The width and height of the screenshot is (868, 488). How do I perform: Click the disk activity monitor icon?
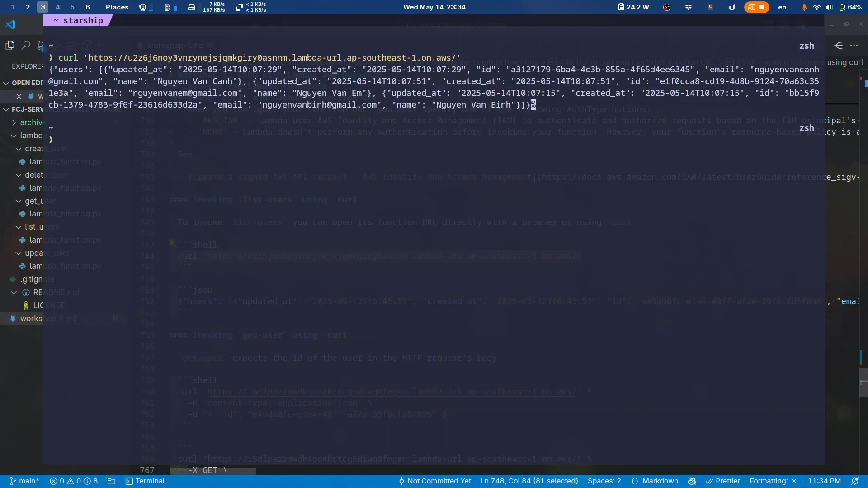pos(192,7)
